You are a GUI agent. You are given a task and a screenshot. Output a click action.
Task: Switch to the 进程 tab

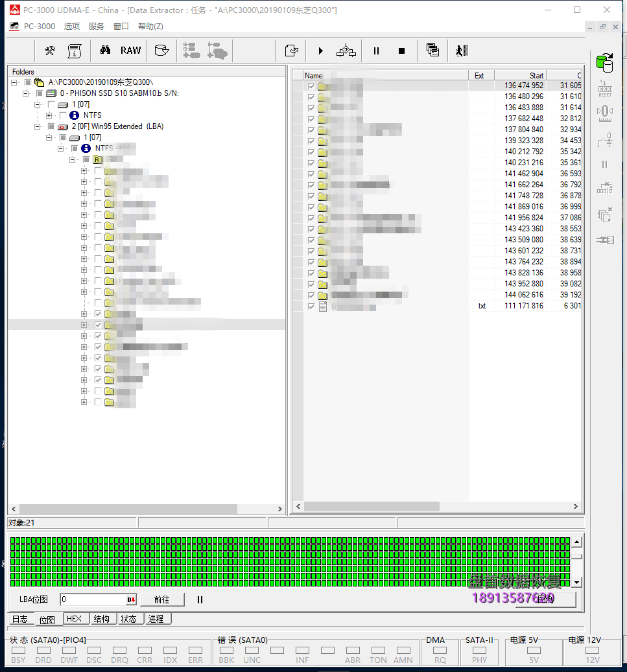[x=156, y=619]
